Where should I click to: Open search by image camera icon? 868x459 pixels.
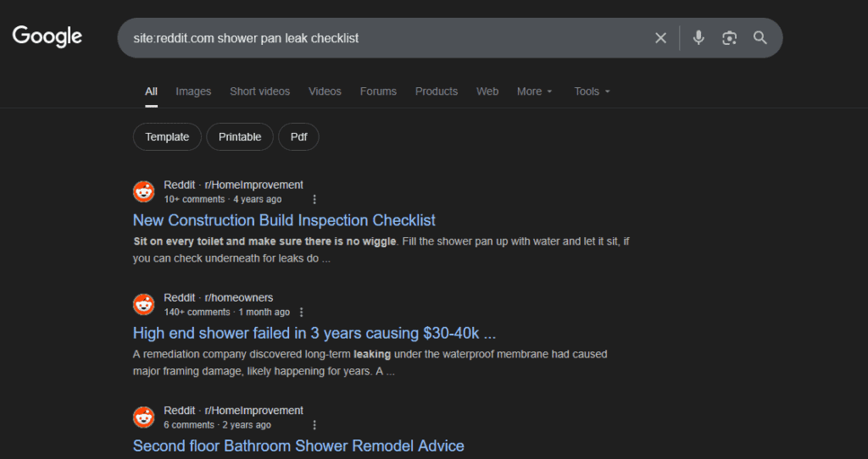click(x=730, y=38)
